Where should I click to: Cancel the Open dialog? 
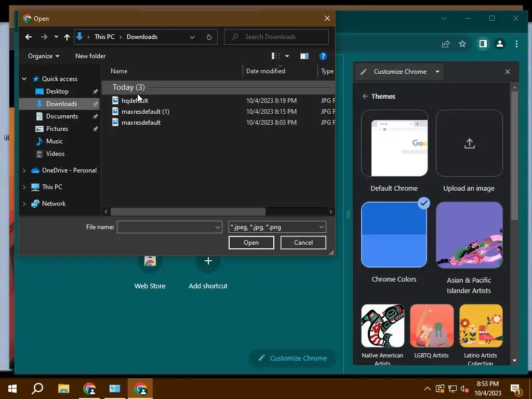pyautogui.click(x=303, y=243)
